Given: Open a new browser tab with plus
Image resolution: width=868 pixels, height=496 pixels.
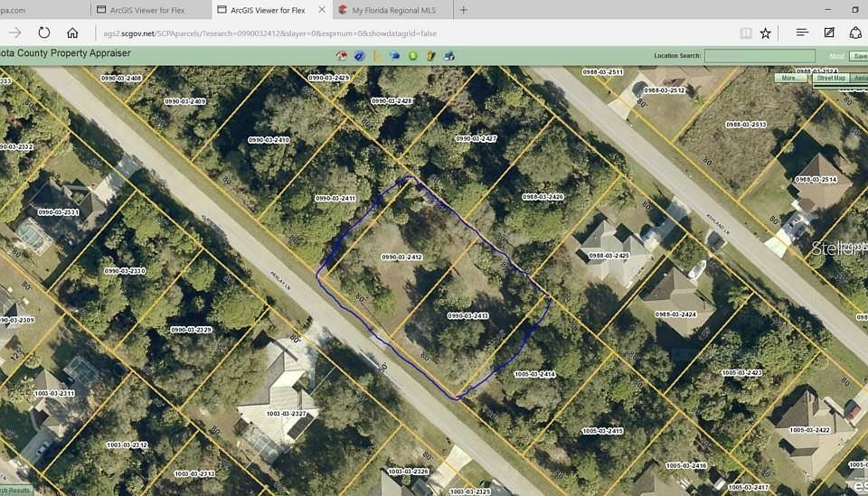Looking at the screenshot, I should click(463, 10).
